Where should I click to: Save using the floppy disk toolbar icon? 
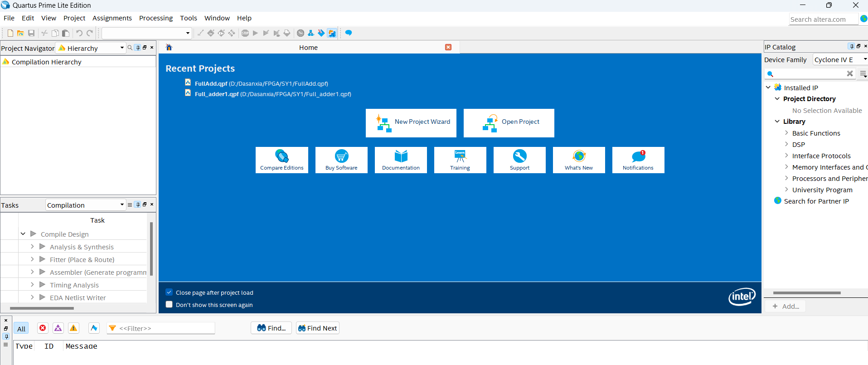pos(31,33)
